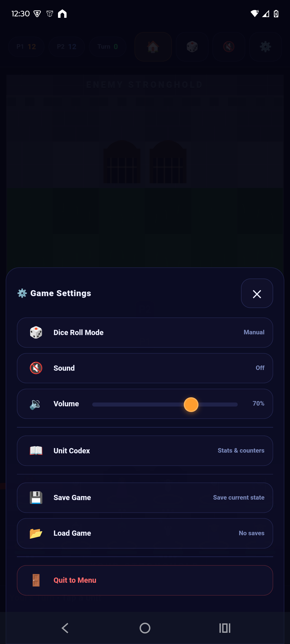The height and width of the screenshot is (644, 290).
Task: Tap the Android back navigation button
Action: tap(65, 628)
